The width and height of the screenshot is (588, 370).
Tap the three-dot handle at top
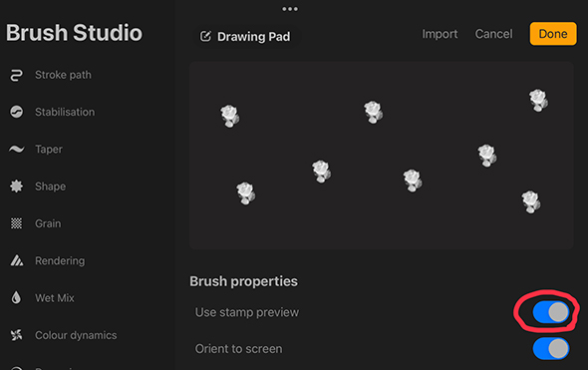(290, 9)
